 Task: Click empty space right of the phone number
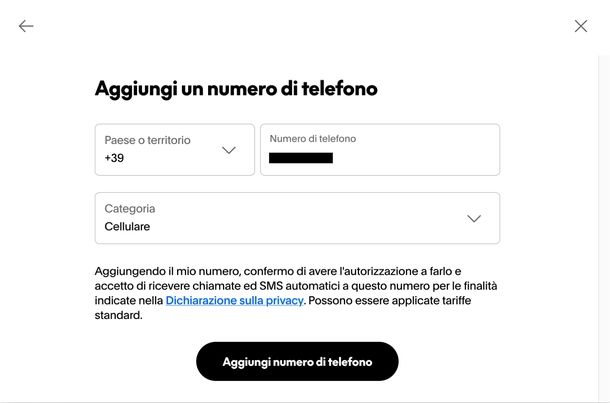[420, 159]
